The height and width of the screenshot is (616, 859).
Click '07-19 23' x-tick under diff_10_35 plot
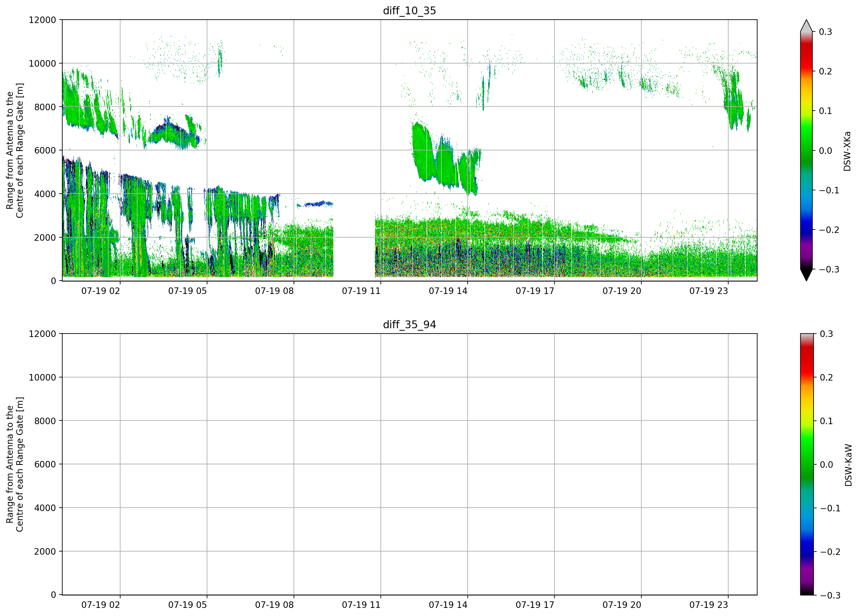click(x=709, y=291)
